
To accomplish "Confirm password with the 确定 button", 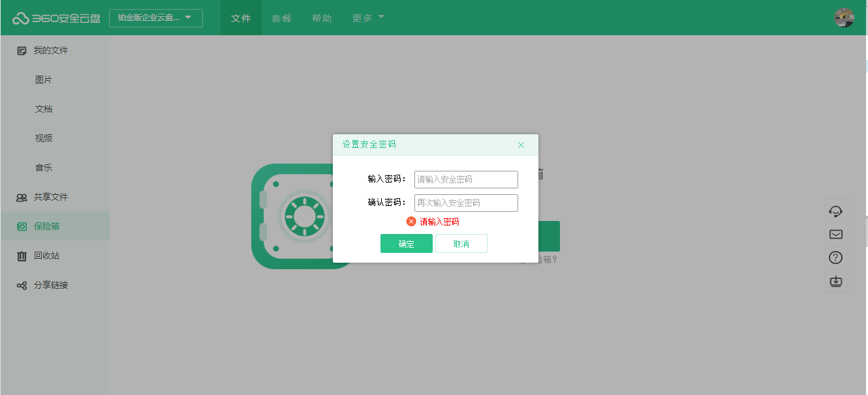I will pyautogui.click(x=407, y=243).
